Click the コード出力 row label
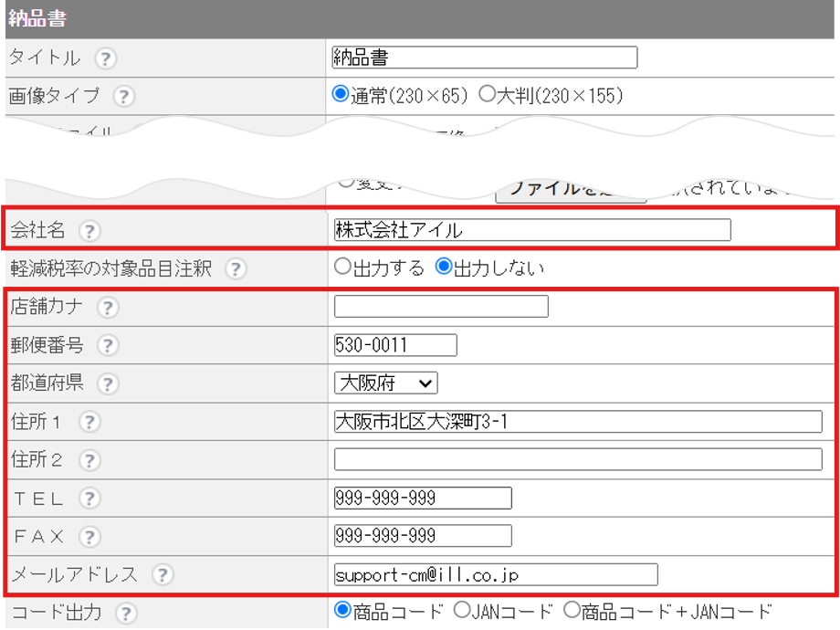The width and height of the screenshot is (840, 630). pos(57,613)
